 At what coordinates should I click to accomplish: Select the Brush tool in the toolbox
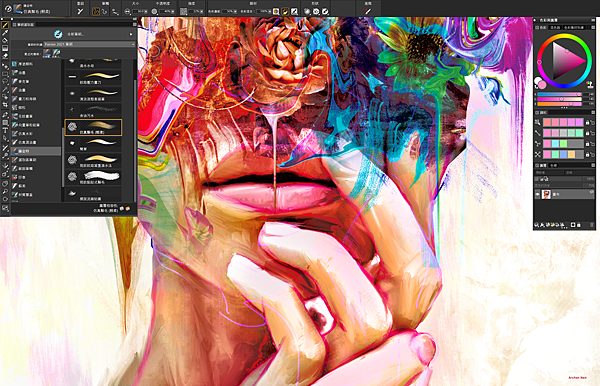point(5,25)
